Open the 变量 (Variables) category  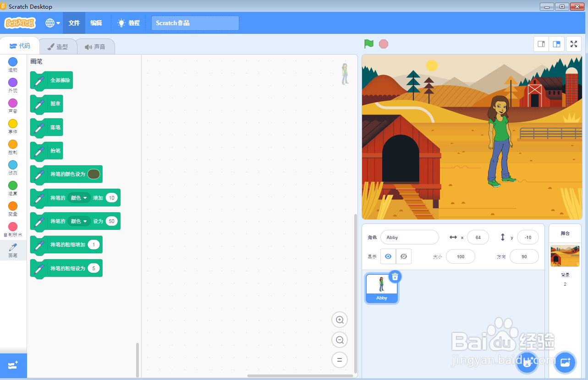(x=12, y=208)
